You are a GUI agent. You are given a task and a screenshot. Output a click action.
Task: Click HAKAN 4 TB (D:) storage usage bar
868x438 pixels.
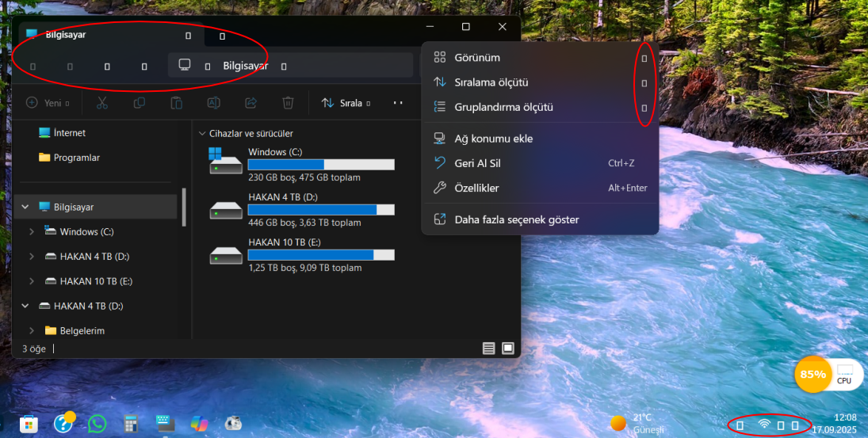[x=321, y=210]
